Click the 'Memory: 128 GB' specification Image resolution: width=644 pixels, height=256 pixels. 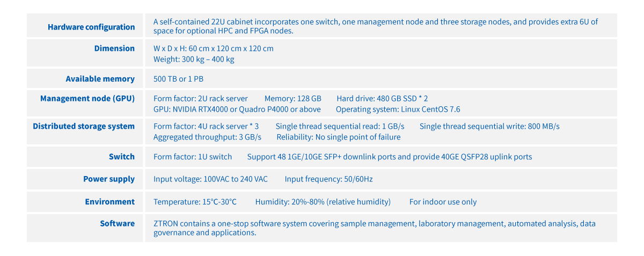pos(292,98)
